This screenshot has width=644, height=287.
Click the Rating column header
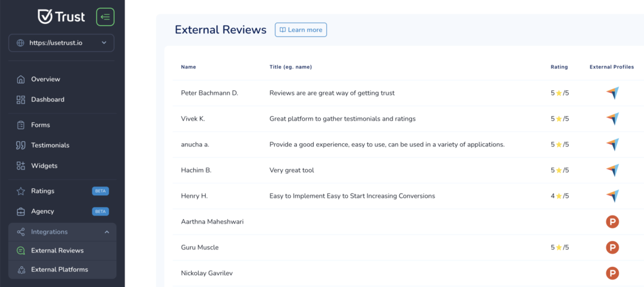559,67
